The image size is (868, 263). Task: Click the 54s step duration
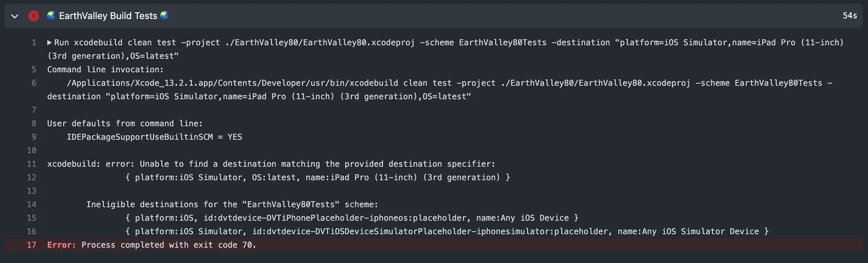849,16
